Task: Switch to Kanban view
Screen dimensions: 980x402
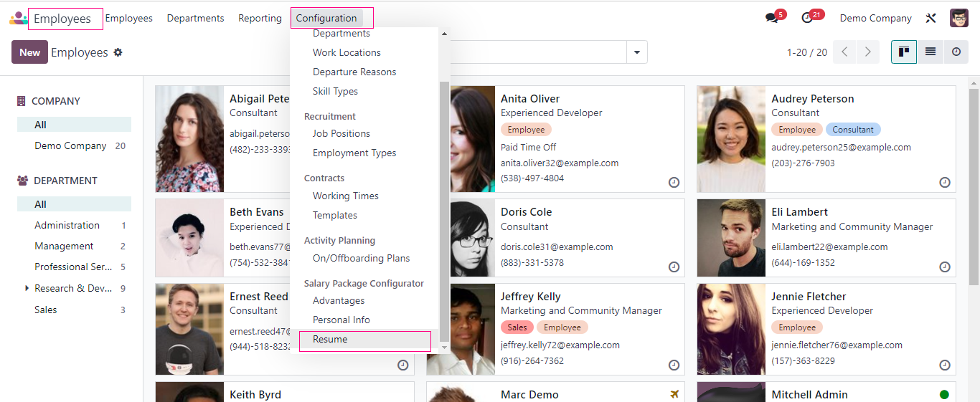Action: pyautogui.click(x=904, y=52)
